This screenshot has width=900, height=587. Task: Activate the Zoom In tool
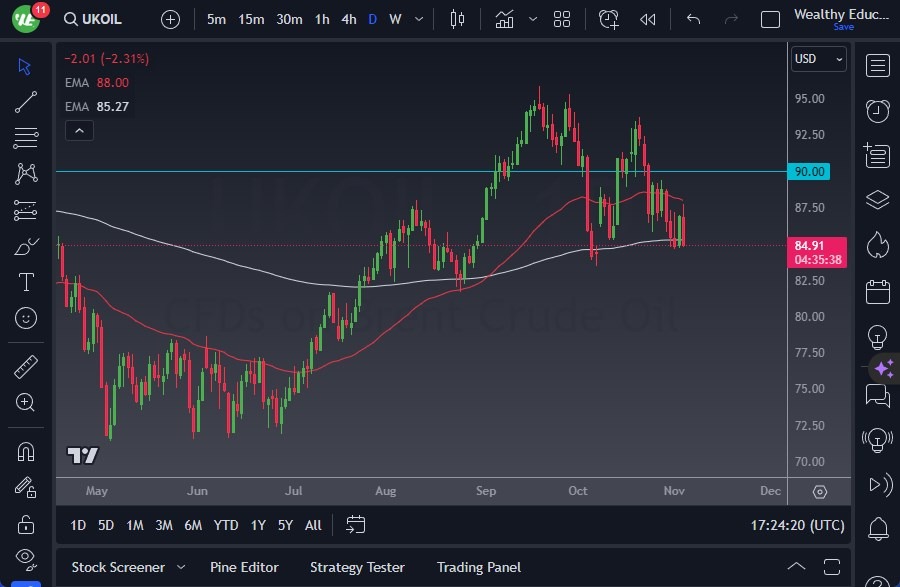(x=25, y=403)
